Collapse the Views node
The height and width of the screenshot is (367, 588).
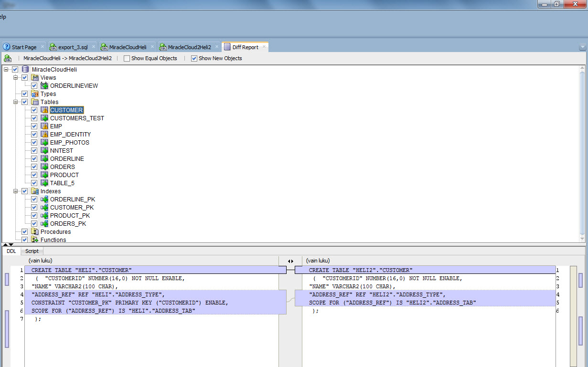16,78
